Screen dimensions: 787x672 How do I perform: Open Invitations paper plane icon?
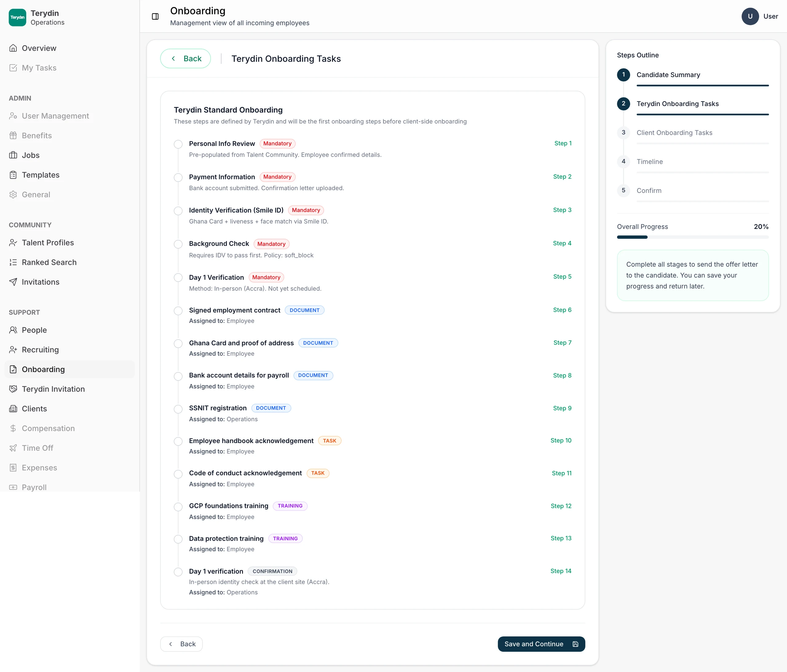coord(13,282)
